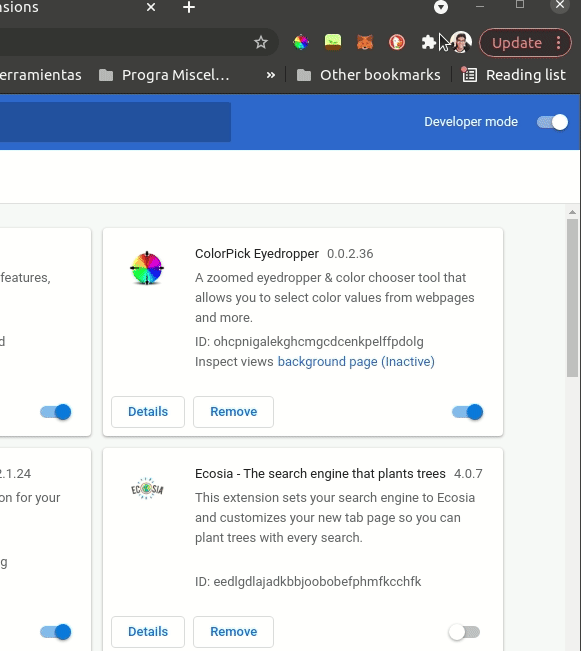The width and height of the screenshot is (581, 651).
Task: Show hidden bookmarks via the double chevron
Action: click(271, 75)
